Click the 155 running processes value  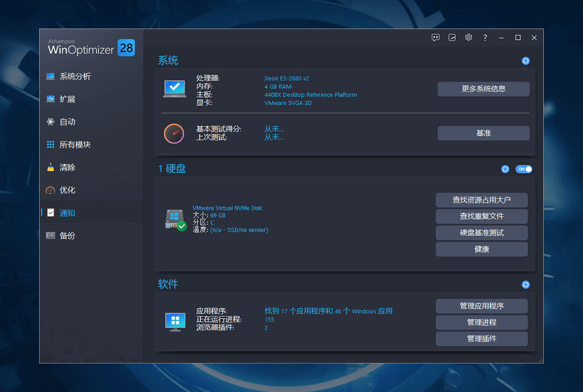pos(269,320)
